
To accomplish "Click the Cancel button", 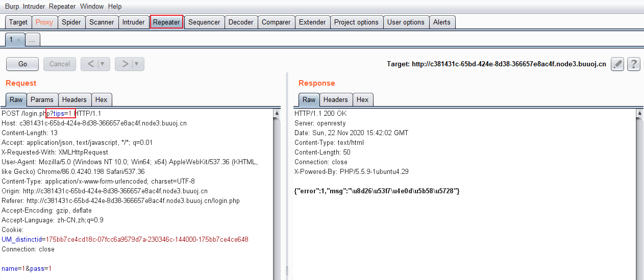I will pos(60,64).
